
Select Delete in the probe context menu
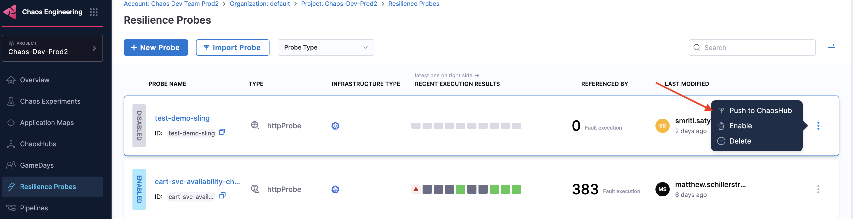click(740, 141)
